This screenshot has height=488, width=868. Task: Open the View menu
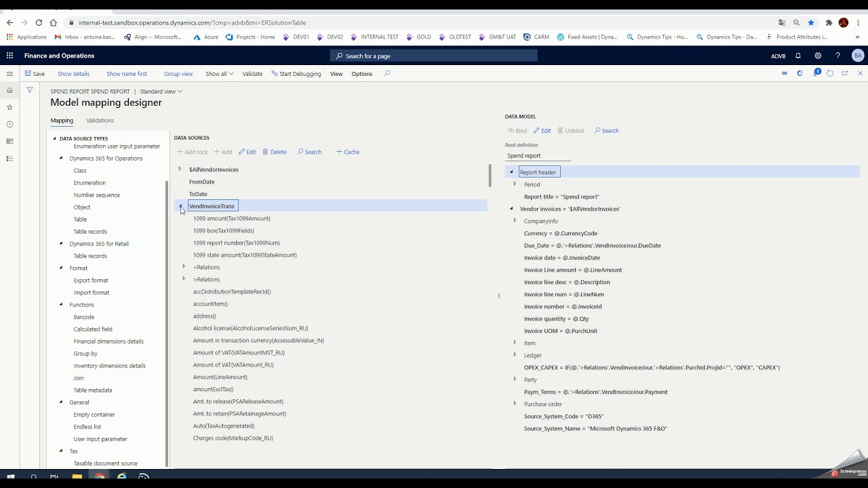click(336, 73)
